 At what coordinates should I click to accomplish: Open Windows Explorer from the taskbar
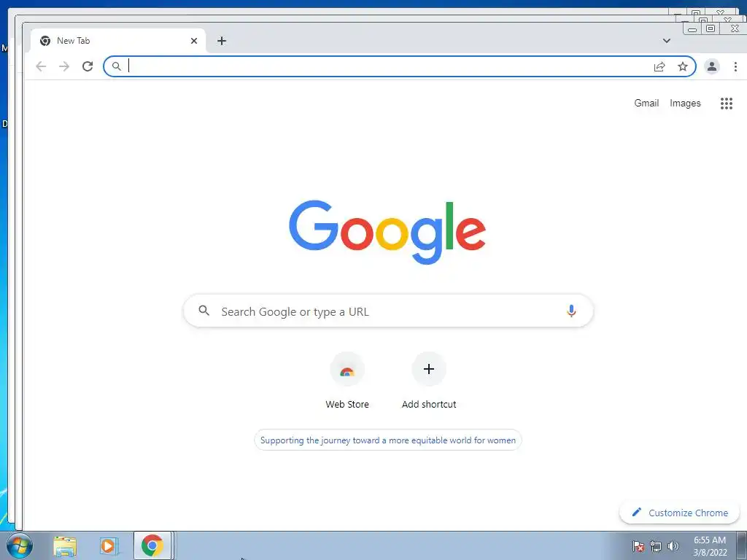[65, 546]
